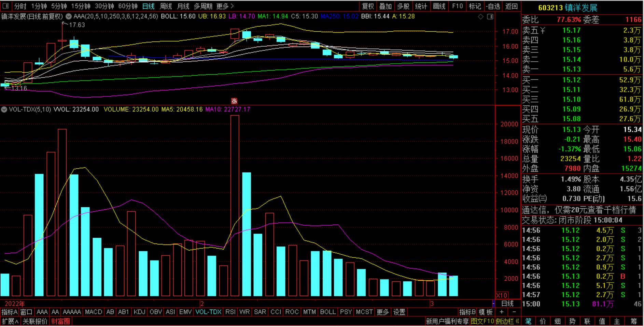644x327 pixels.
Task: Open the 指标A selector
Action: (9, 312)
